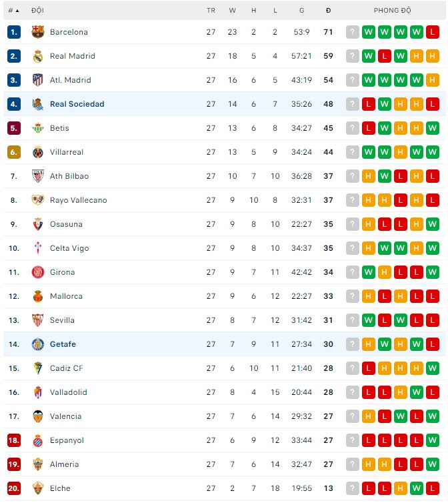
Task: Click Real Madrid's red L form badge
Action: click(385, 56)
